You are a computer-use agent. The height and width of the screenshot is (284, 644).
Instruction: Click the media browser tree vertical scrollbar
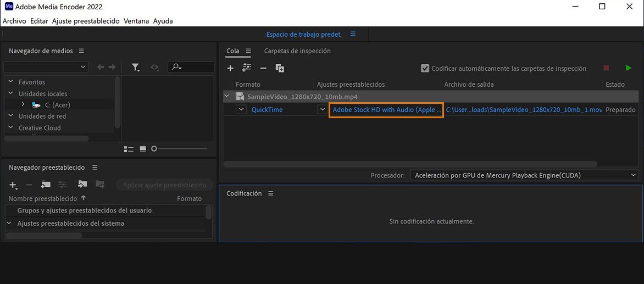[118, 102]
